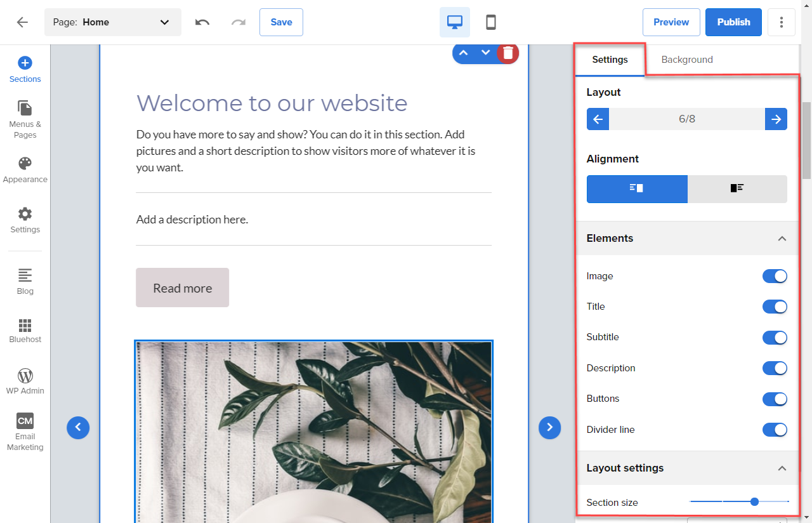Switch to desktop view
Image resolution: width=812 pixels, height=523 pixels.
[455, 22]
